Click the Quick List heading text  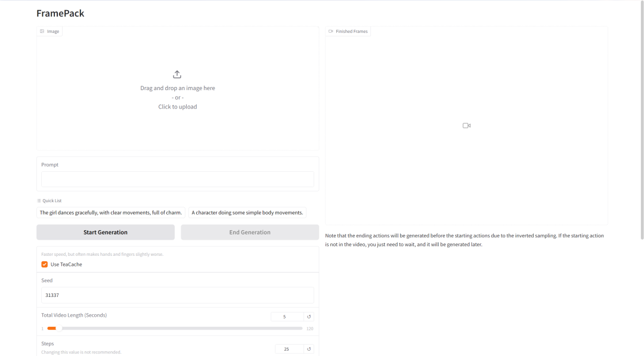(52, 201)
